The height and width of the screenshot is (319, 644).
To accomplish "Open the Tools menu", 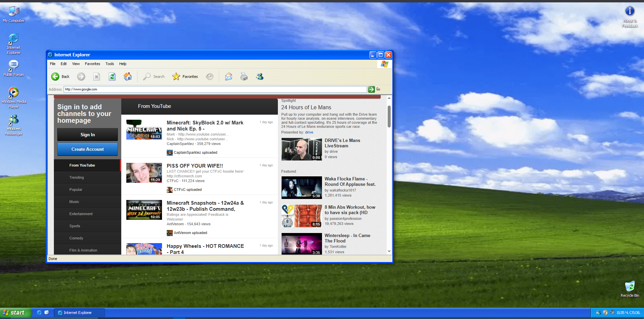I will [109, 64].
